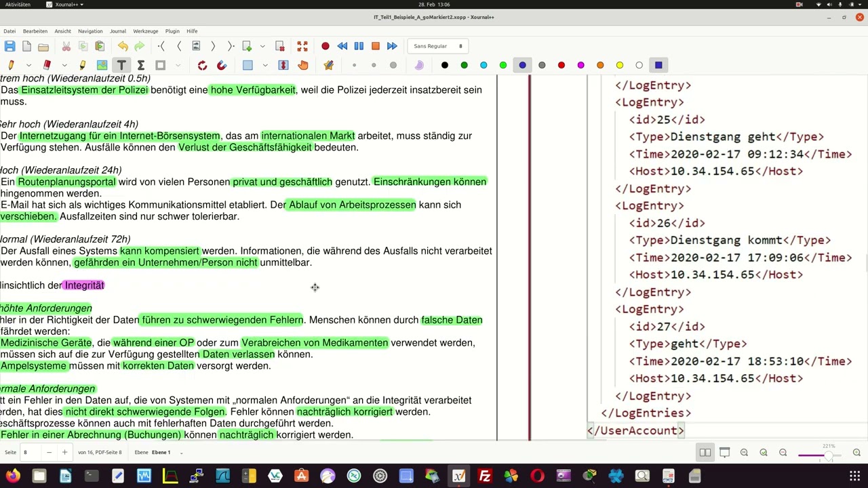Image resolution: width=868 pixels, height=488 pixels.
Task: Open the Werkzeuge menu
Action: (146, 31)
